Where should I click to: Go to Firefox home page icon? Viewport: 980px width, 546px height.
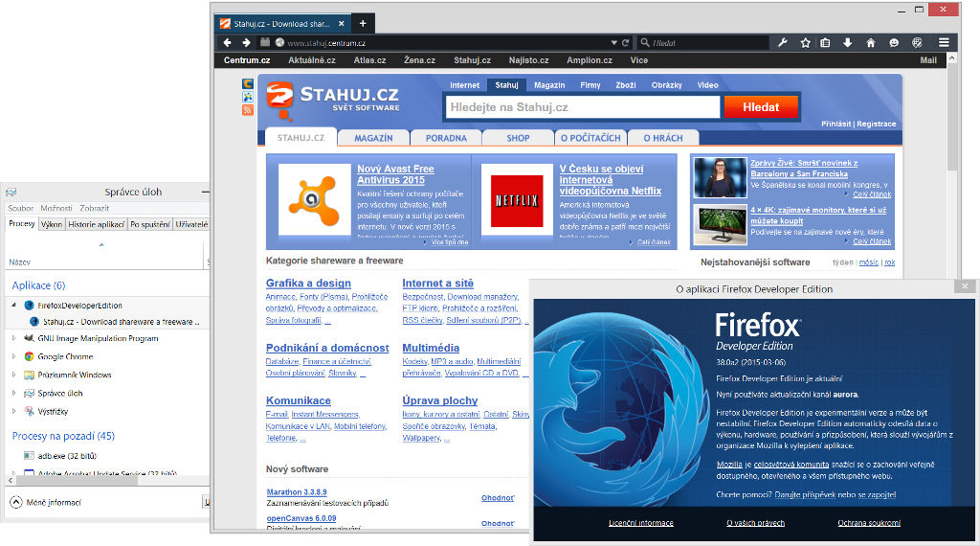871,42
